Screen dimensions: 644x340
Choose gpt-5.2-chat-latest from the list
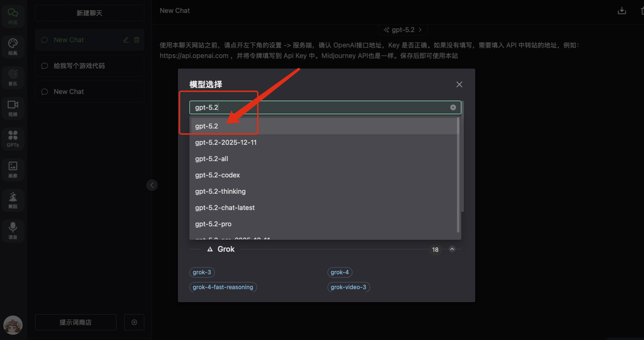(x=324, y=208)
